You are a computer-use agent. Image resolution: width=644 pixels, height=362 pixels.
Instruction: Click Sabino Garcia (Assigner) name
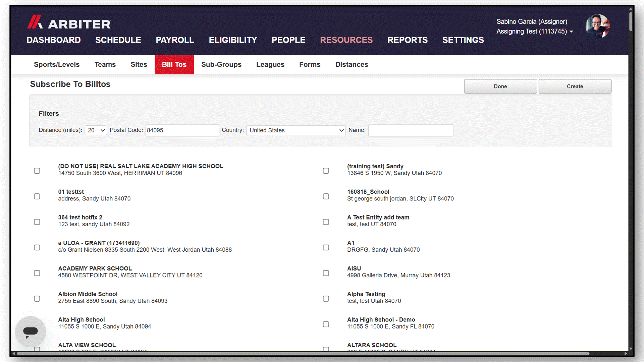[x=532, y=21]
